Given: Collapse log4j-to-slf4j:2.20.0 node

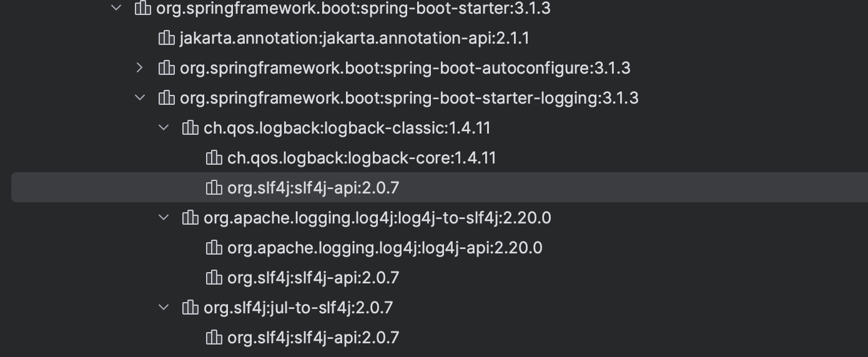Looking at the screenshot, I should pyautogui.click(x=164, y=218).
